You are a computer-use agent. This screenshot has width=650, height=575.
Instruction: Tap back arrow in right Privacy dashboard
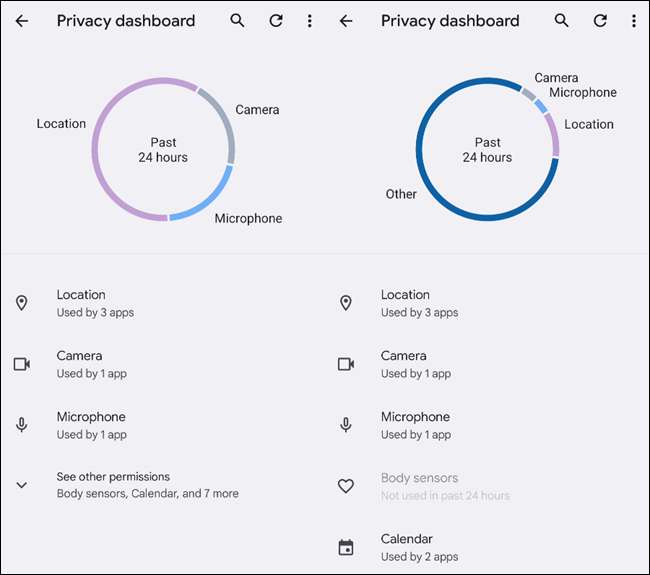pos(346,21)
